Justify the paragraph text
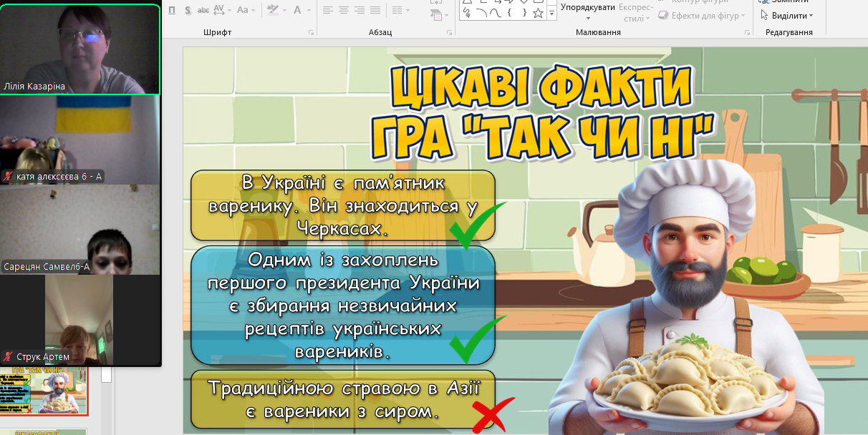The width and height of the screenshot is (868, 435). pyautogui.click(x=375, y=10)
